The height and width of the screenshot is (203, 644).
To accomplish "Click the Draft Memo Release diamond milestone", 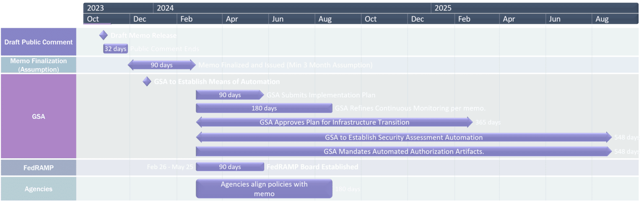I will [104, 36].
